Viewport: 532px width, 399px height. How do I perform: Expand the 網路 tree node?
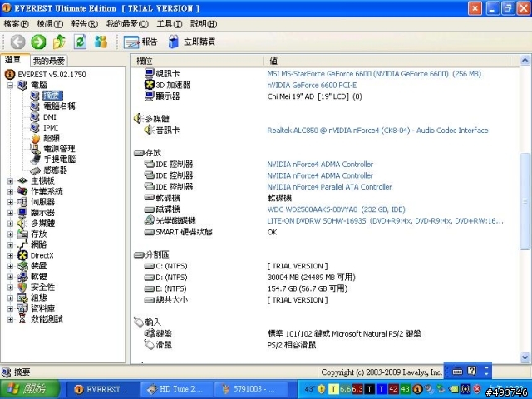[10, 244]
